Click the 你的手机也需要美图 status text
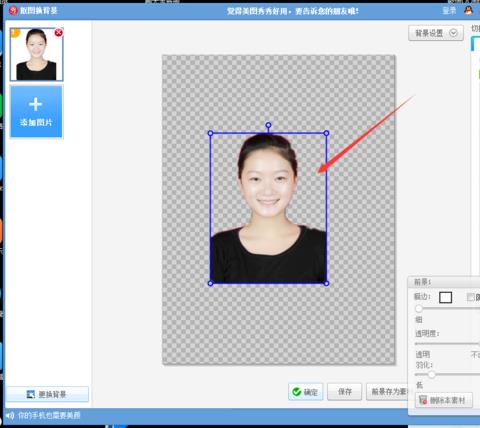 point(49,415)
